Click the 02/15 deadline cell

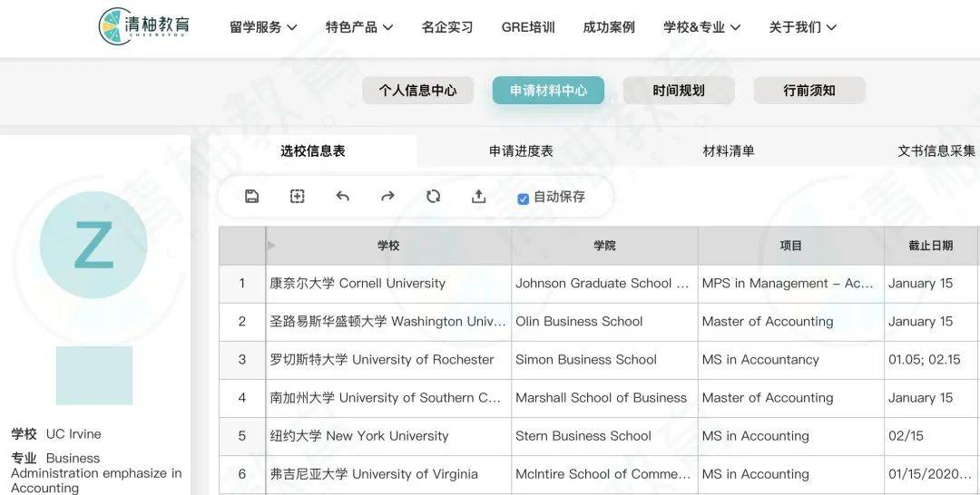932,436
